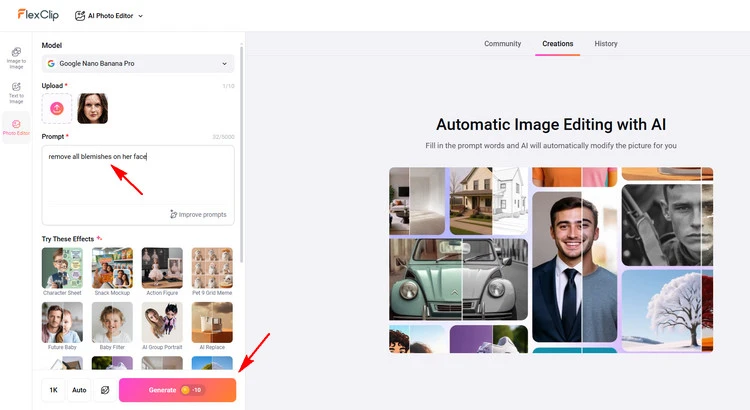Open the Auto aspect ratio selector
The width and height of the screenshot is (750, 410).
(79, 390)
